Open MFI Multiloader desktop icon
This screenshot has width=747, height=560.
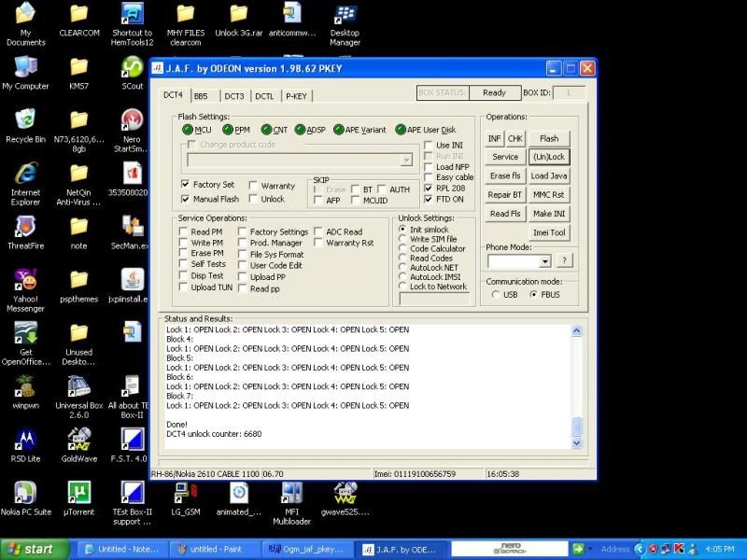tap(291, 504)
